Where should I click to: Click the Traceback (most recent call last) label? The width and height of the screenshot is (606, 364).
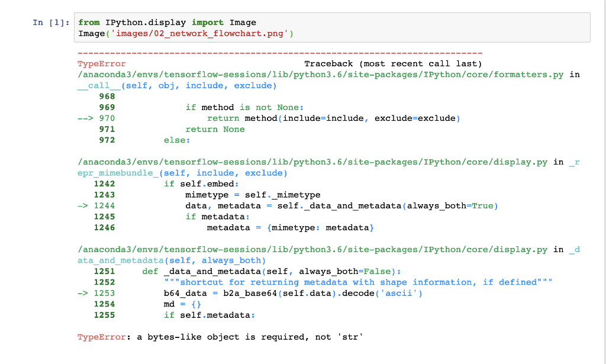(x=392, y=63)
